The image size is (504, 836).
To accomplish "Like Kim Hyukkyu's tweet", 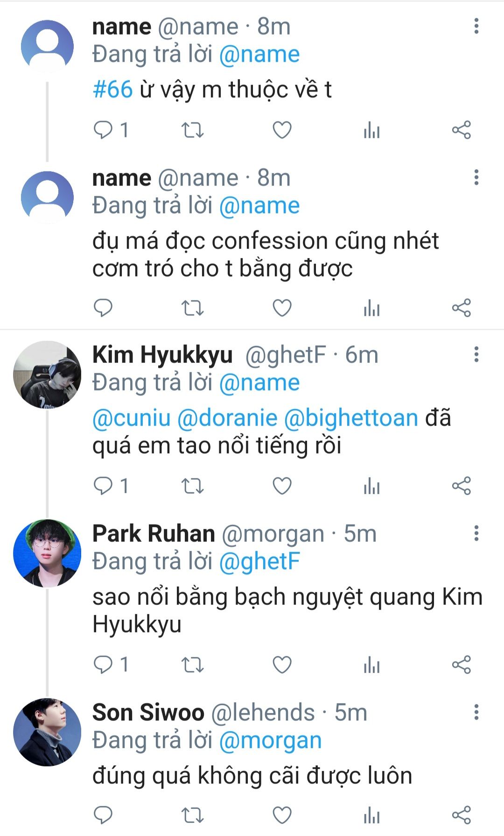I will point(282,486).
